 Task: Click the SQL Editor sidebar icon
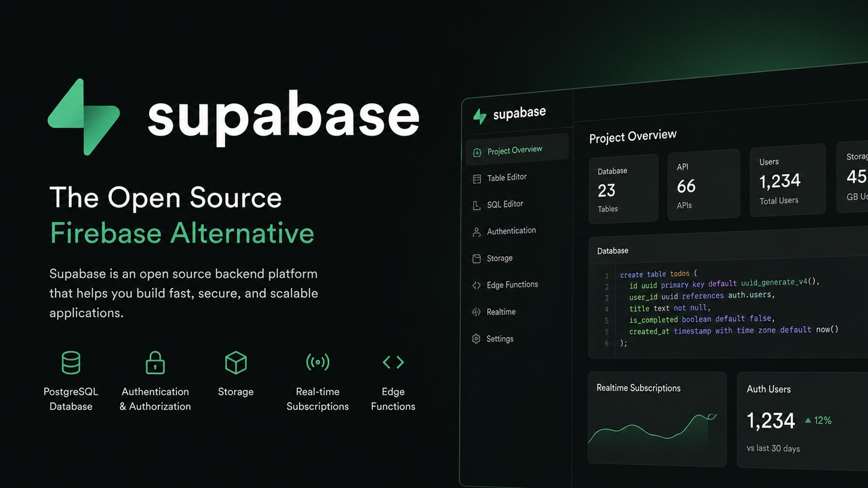click(x=476, y=205)
